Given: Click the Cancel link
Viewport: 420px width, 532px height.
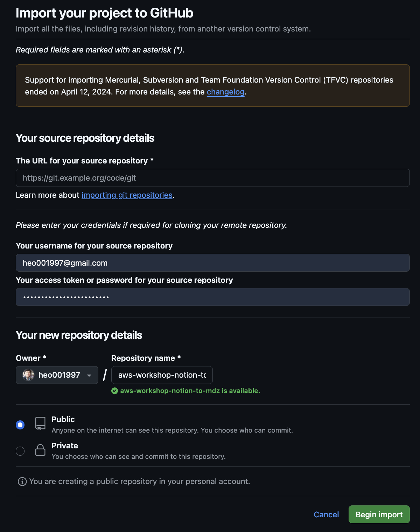Looking at the screenshot, I should pyautogui.click(x=326, y=514).
